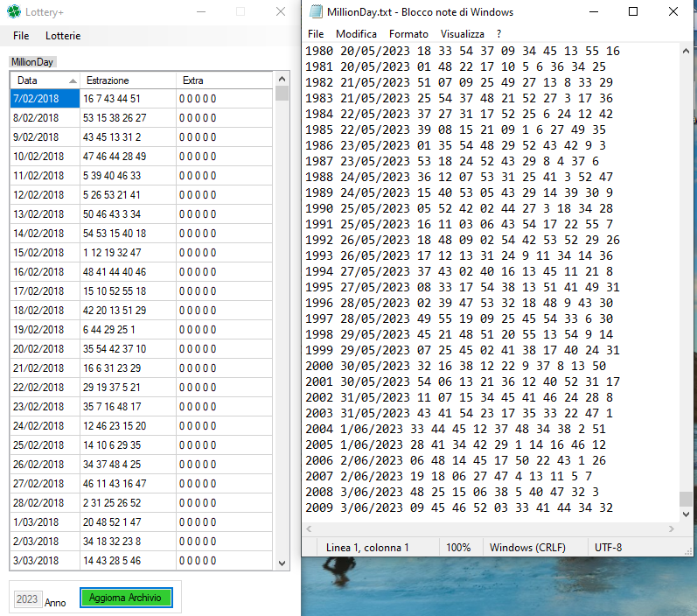Open the File menu in Blocco note
697x616 pixels.
(x=316, y=34)
